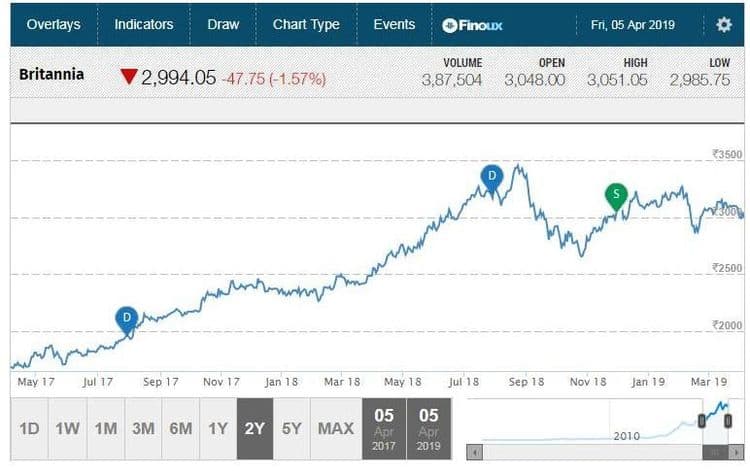Click the navigator scrollbar left arrow
750x471 pixels.
coord(473,452)
